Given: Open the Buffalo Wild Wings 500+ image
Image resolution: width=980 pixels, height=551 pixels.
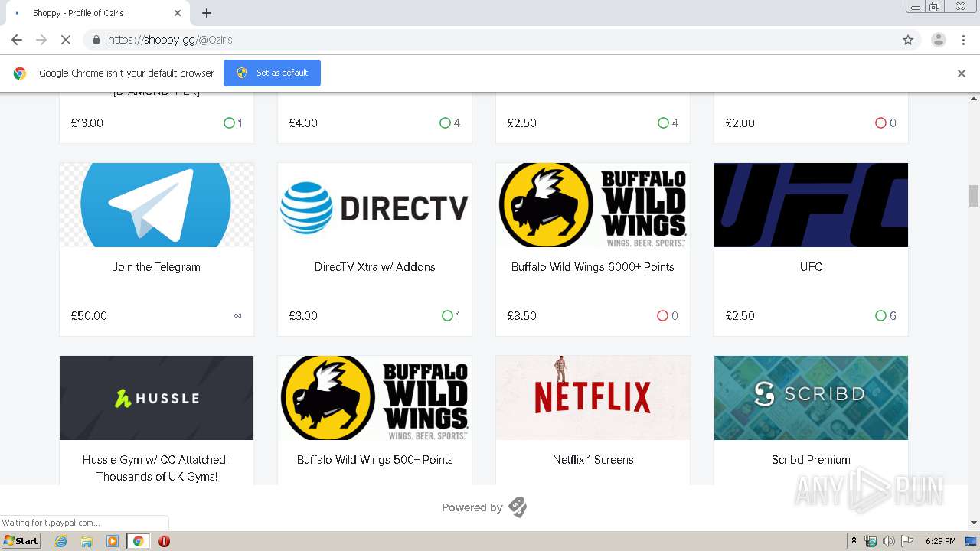Looking at the screenshot, I should 374,398.
